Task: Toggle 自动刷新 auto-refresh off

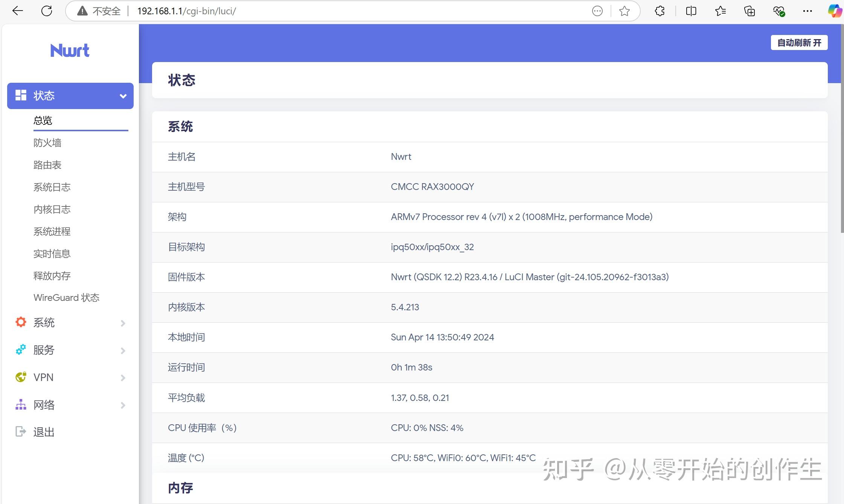Action: point(799,43)
